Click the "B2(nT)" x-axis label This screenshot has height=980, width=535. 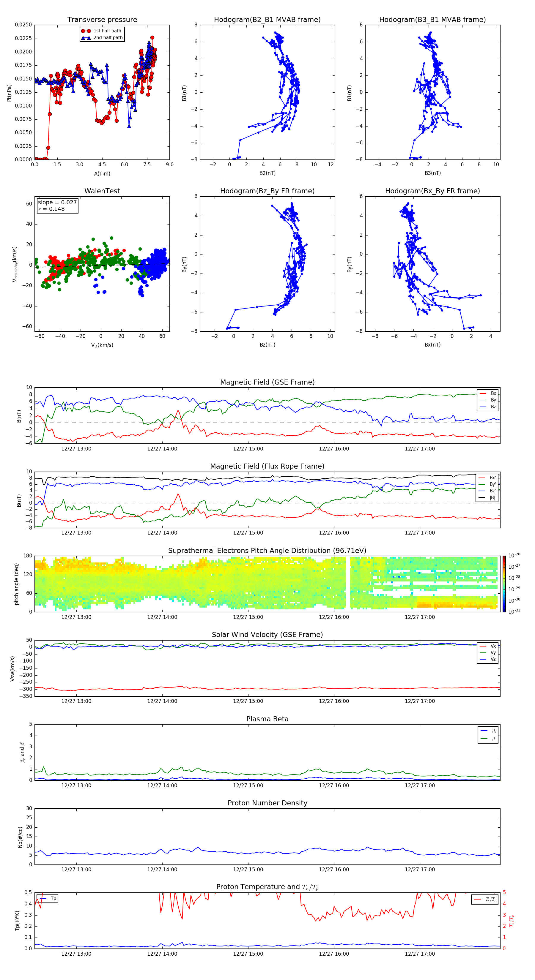(x=267, y=173)
